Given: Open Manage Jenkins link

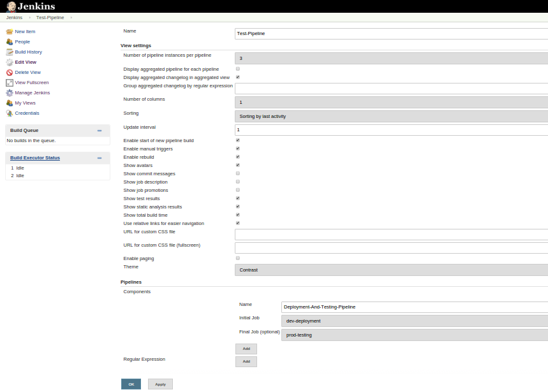Looking at the screenshot, I should click(33, 93).
